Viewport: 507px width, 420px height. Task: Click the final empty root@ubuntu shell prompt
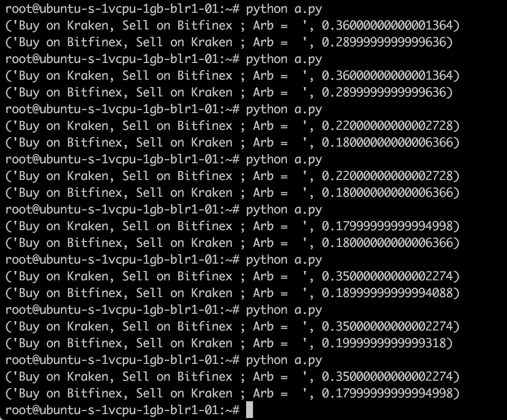click(123, 410)
